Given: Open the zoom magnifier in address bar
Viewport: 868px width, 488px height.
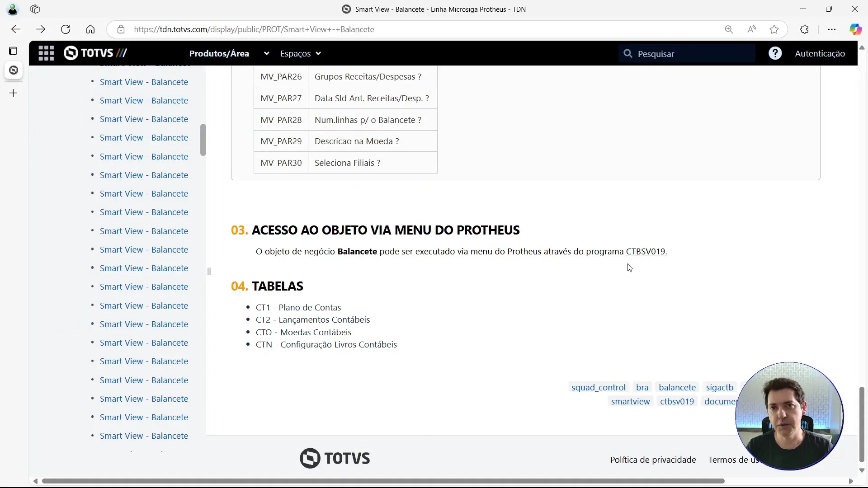Looking at the screenshot, I should (x=729, y=29).
